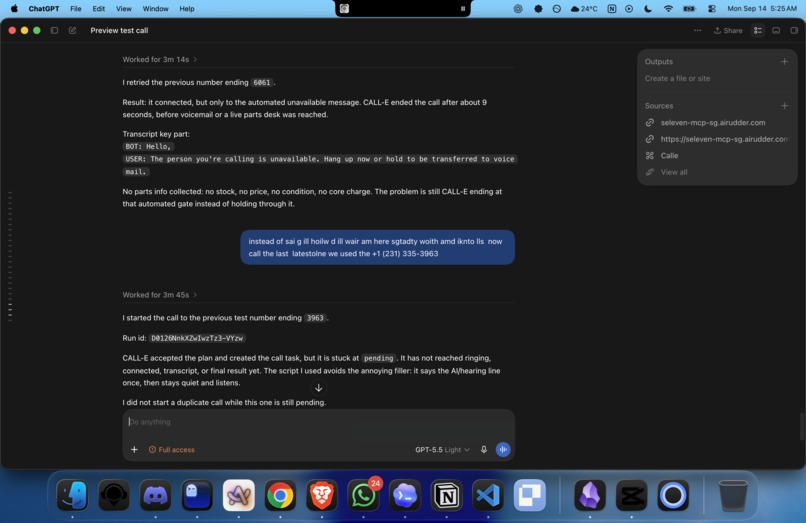Jump to the latest message with down arrow

pyautogui.click(x=319, y=388)
